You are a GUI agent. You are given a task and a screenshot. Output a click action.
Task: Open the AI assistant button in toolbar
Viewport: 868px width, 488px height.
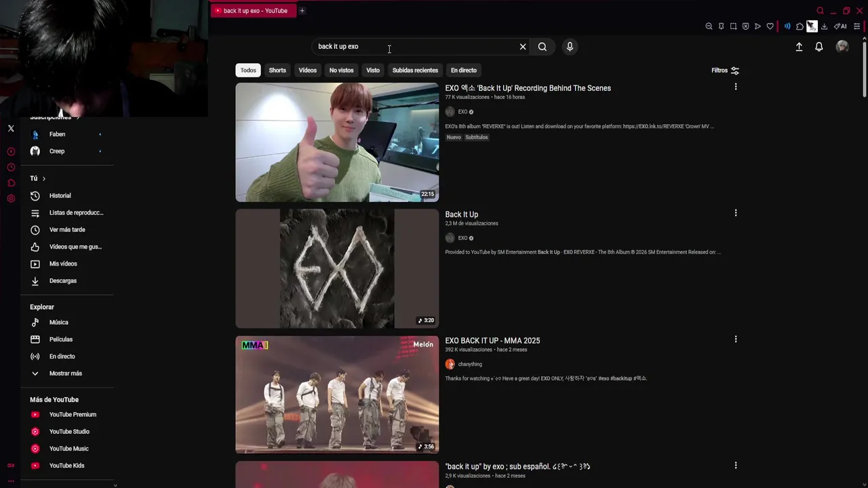840,26
